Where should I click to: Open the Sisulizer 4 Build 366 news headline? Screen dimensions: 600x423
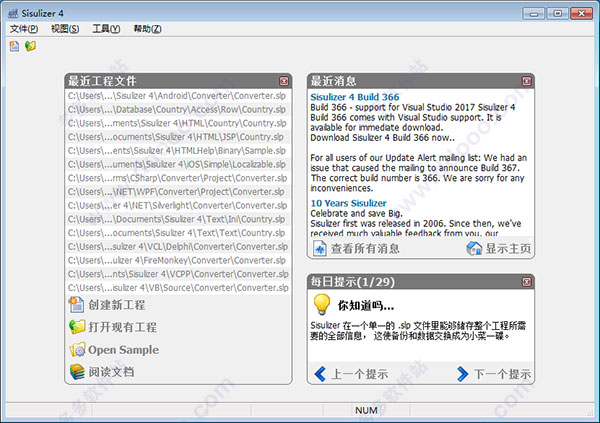[x=355, y=97]
